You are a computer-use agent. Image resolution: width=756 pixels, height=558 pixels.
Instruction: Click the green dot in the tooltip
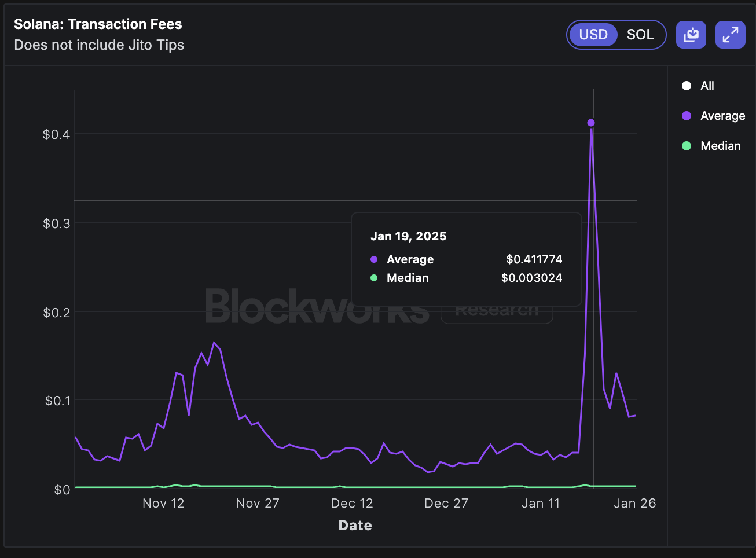coord(374,278)
